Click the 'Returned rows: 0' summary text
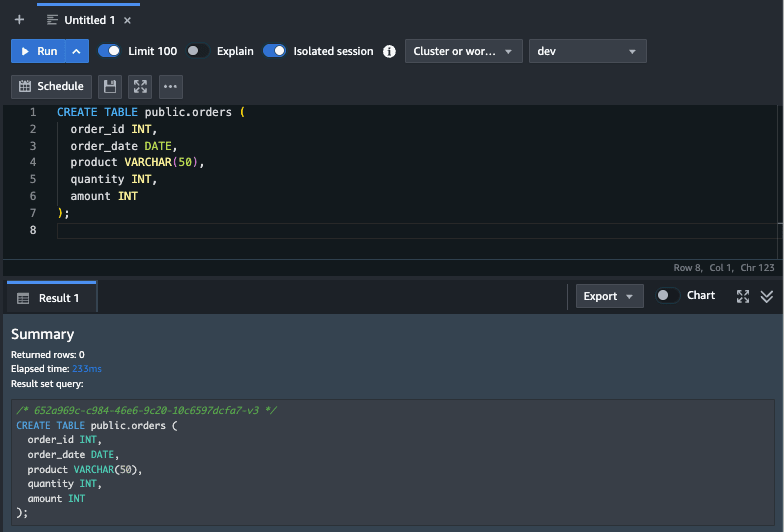The image size is (784, 532). [x=48, y=354]
